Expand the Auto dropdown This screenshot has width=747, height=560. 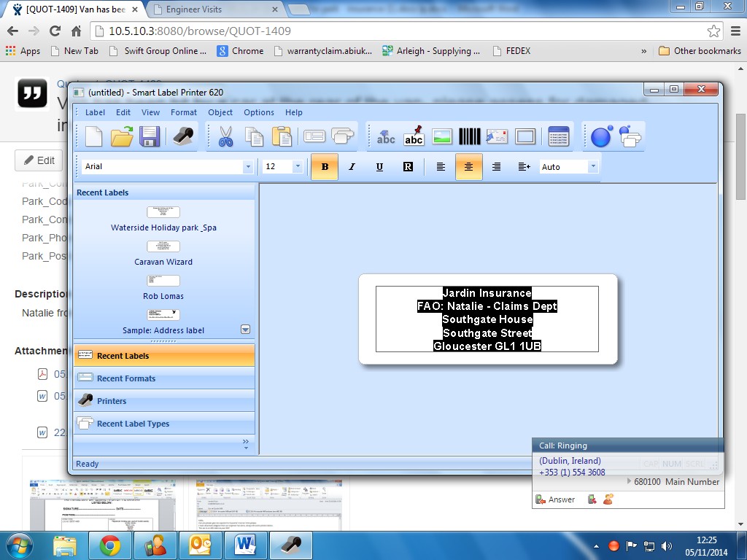[x=592, y=167]
